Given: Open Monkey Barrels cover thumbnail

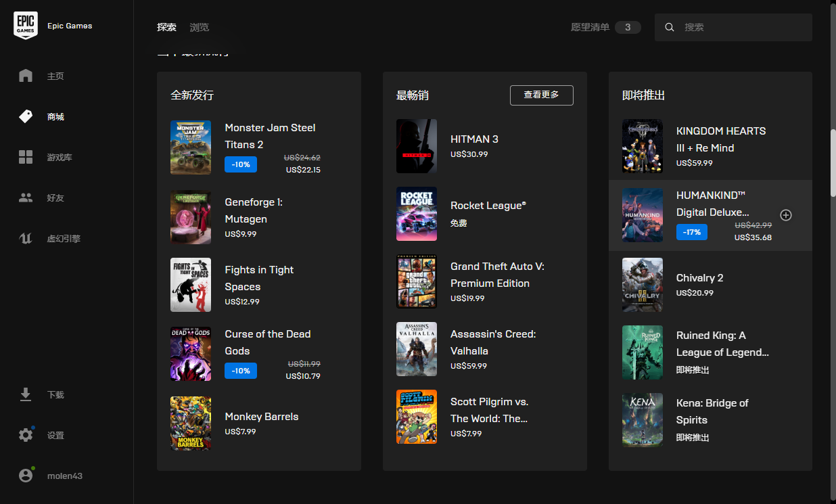Looking at the screenshot, I should pyautogui.click(x=191, y=423).
